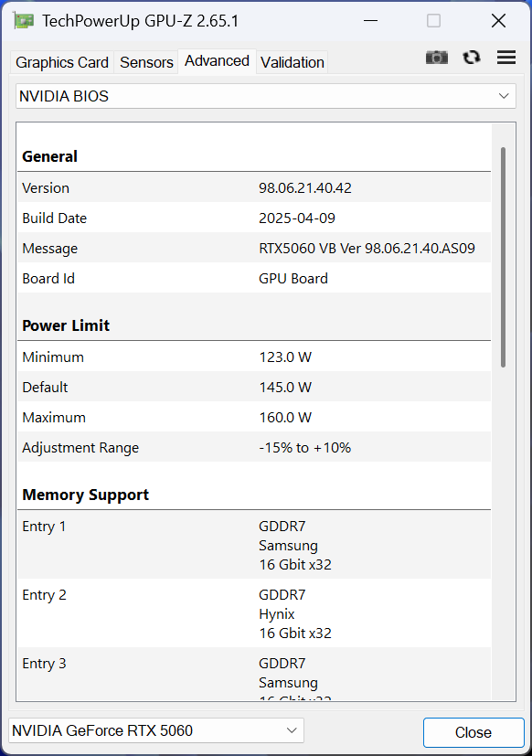This screenshot has width=532, height=756.
Task: Open the hamburger menu icon
Action: [506, 57]
